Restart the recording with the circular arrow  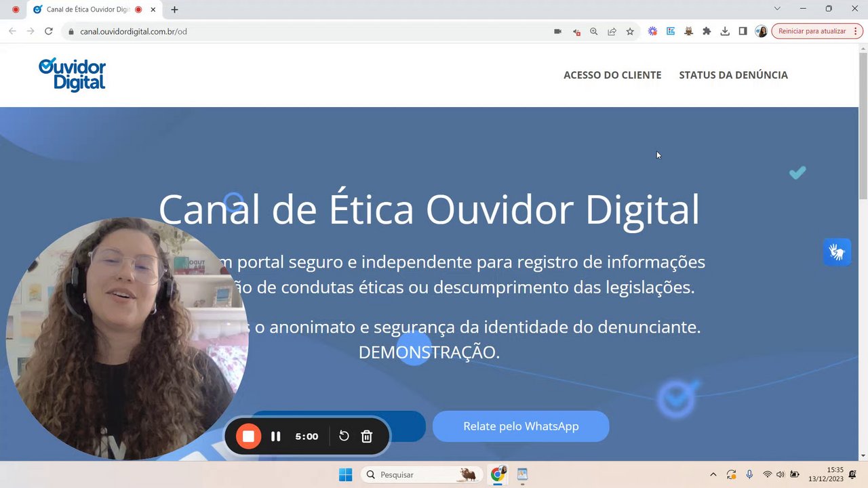(x=344, y=436)
